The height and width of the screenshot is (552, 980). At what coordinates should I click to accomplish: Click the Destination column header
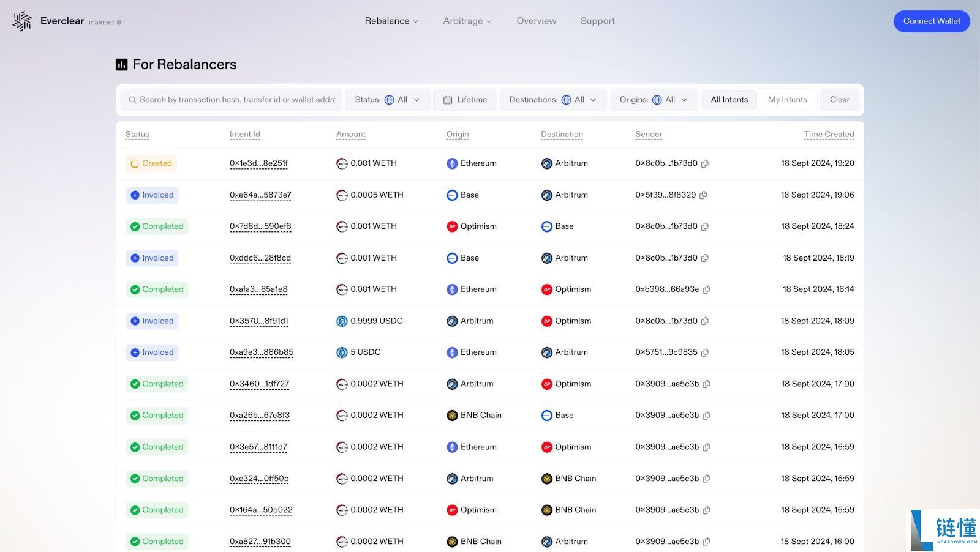(562, 135)
